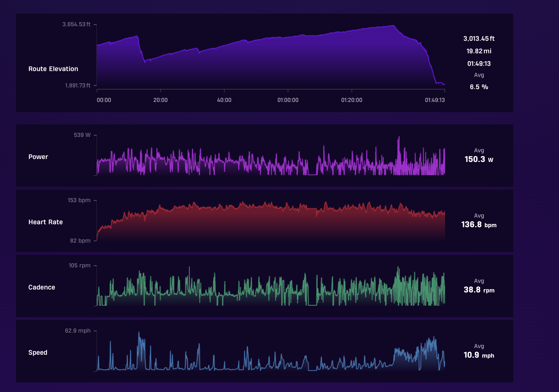Click the 3,013.45 ft elevation stat

479,38
